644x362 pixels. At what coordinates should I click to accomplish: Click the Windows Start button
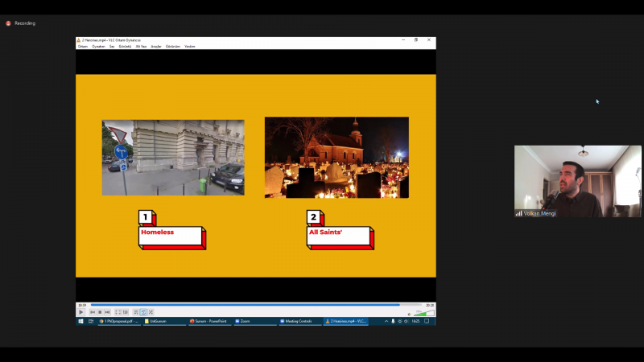pyautogui.click(x=80, y=321)
